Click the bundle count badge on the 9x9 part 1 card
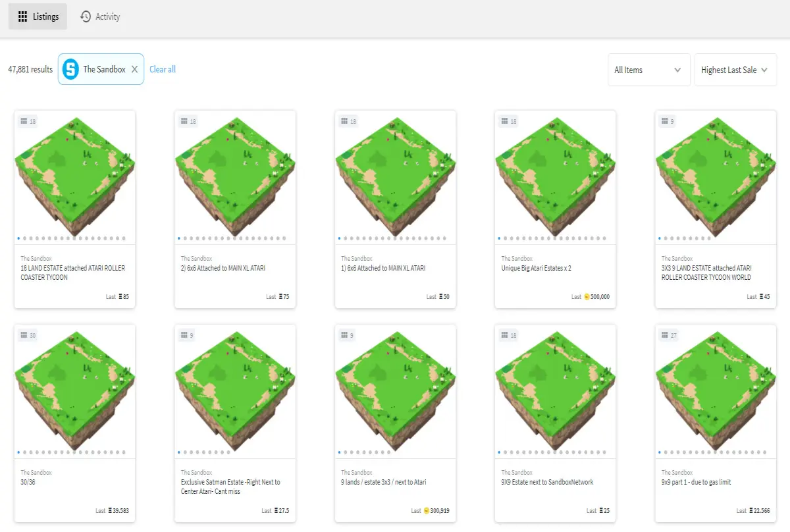The width and height of the screenshot is (790, 532). 670,335
